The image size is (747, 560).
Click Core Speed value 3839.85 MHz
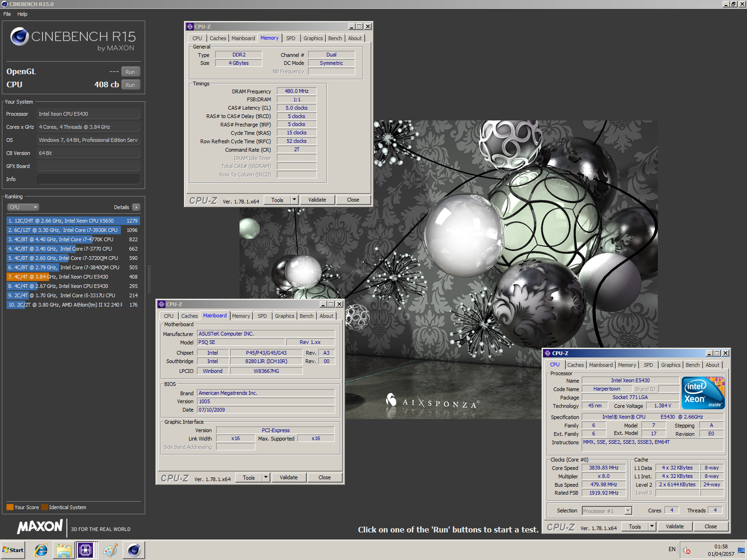[x=604, y=468]
